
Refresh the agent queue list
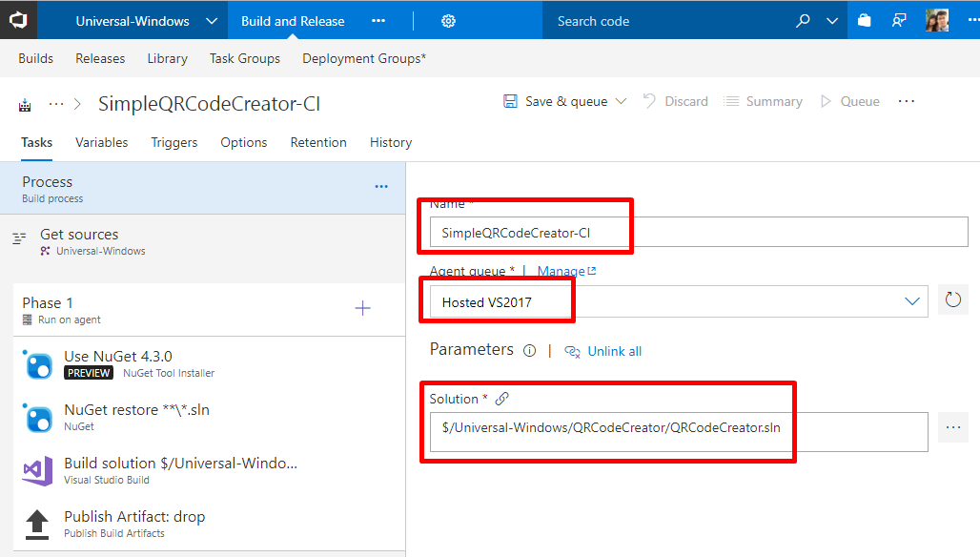(952, 300)
